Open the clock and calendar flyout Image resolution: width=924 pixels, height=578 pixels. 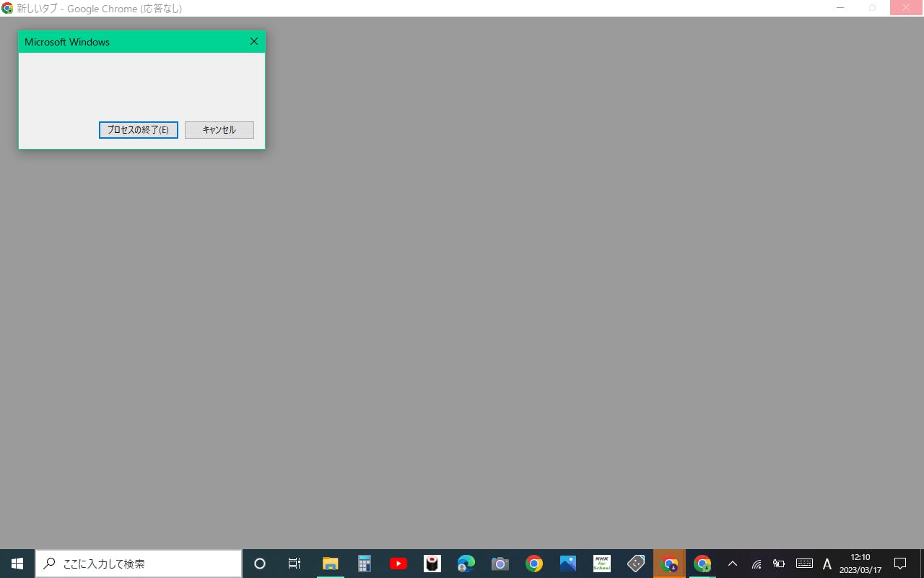tap(860, 564)
